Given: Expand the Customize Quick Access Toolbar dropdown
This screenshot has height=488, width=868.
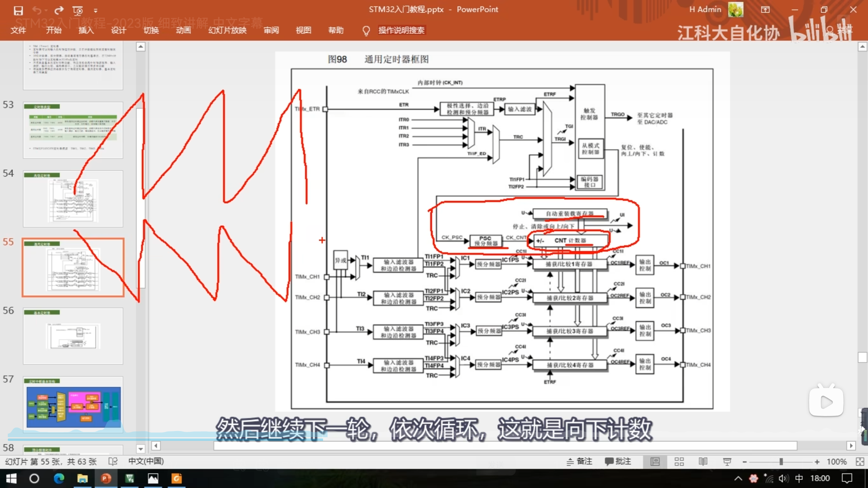Looking at the screenshot, I should [x=96, y=11].
